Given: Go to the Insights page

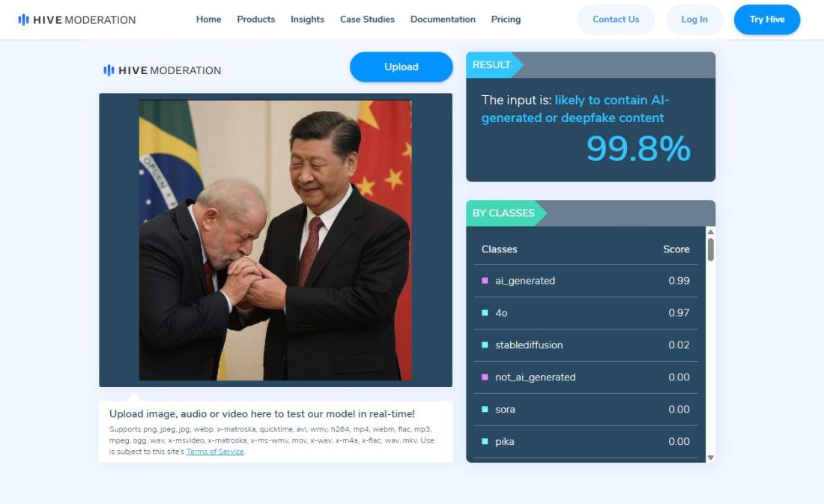Looking at the screenshot, I should click(x=307, y=19).
